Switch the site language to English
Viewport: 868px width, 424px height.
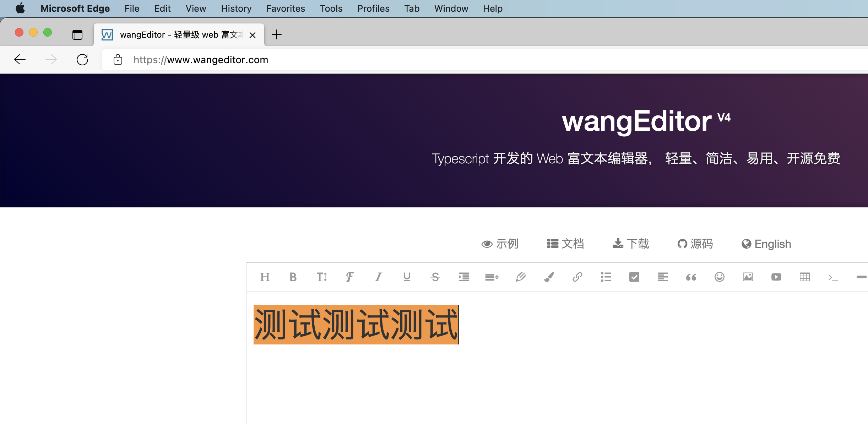(x=766, y=244)
